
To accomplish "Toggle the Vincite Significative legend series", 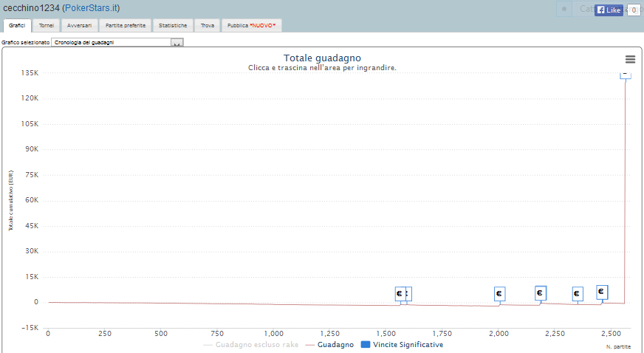I will point(402,345).
